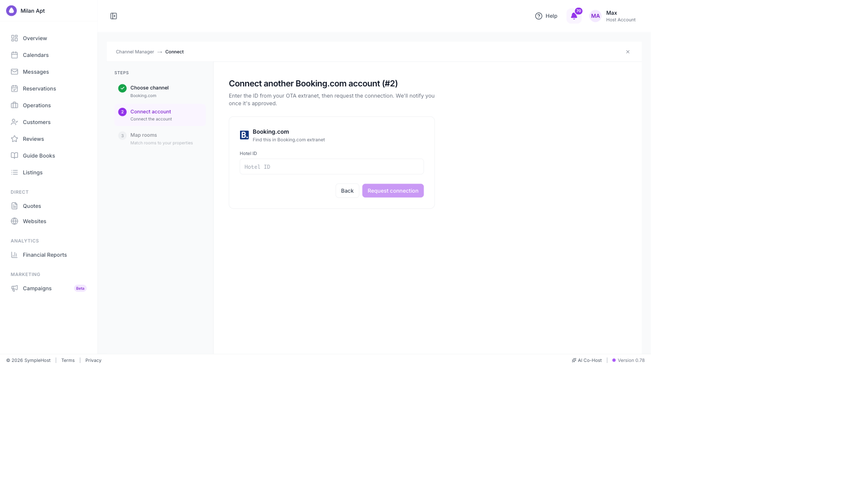868x488 pixels.
Task: Open the Reservations section
Action: click(x=39, y=88)
